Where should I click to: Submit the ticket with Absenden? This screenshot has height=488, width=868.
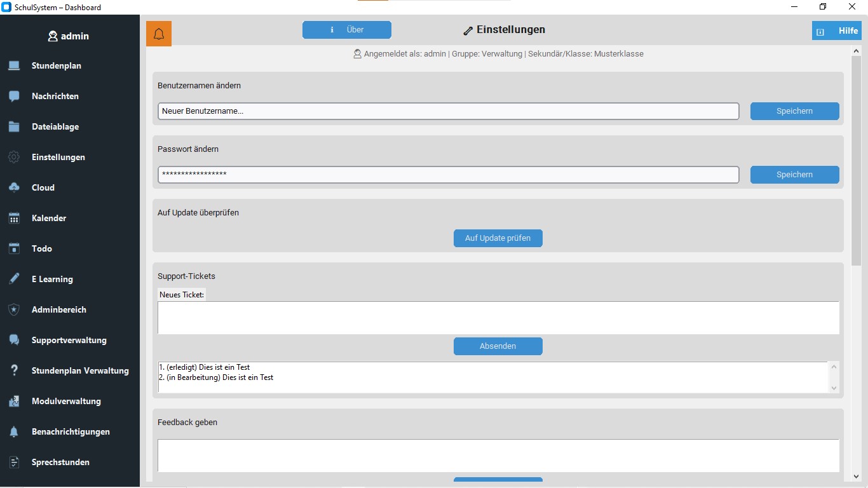pos(498,346)
